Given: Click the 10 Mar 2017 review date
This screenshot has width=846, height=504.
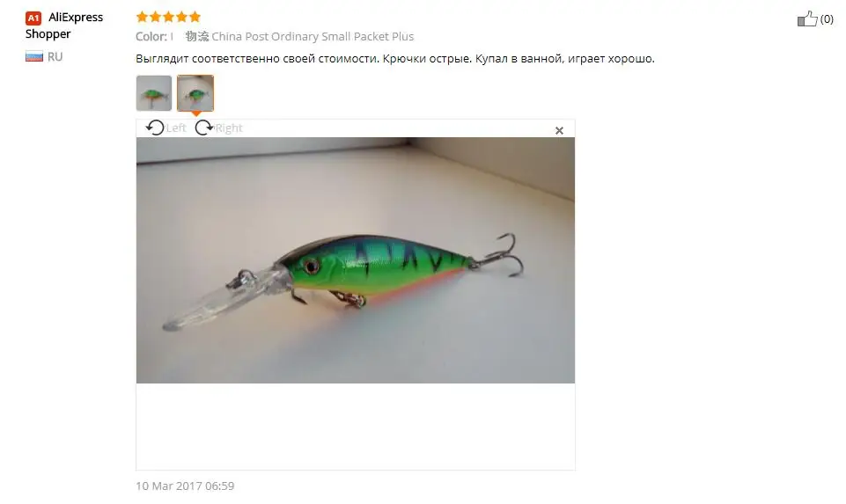Looking at the screenshot, I should pyautogui.click(x=185, y=486).
